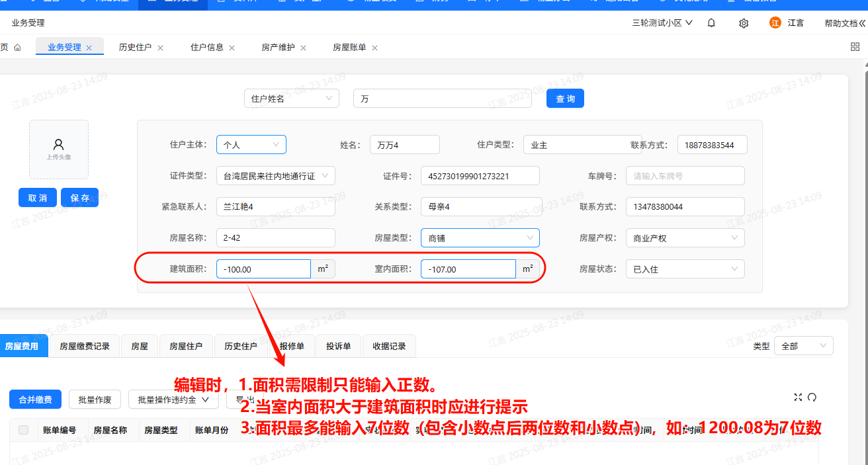Click the home icon in tab bar
868x465 pixels.
tap(17, 48)
